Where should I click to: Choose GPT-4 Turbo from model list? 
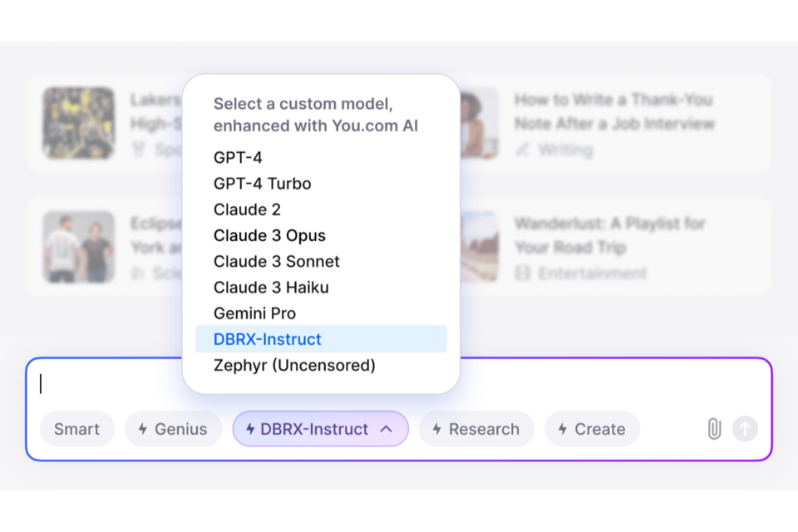262,184
